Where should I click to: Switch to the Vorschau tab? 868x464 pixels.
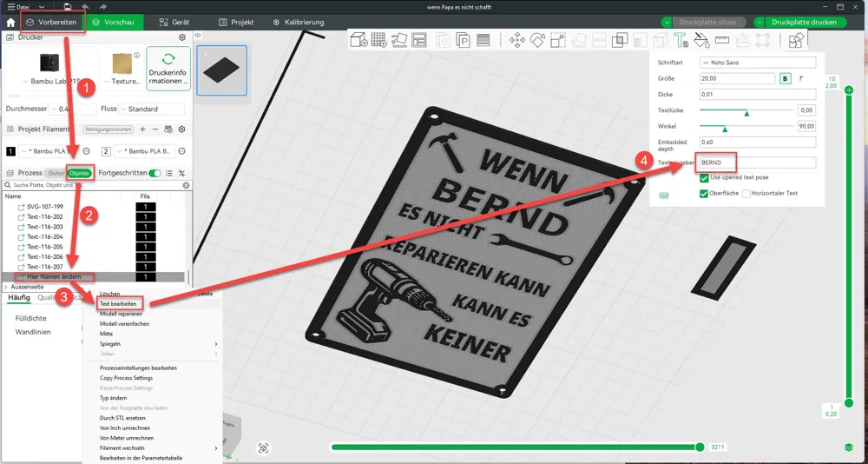pos(114,23)
